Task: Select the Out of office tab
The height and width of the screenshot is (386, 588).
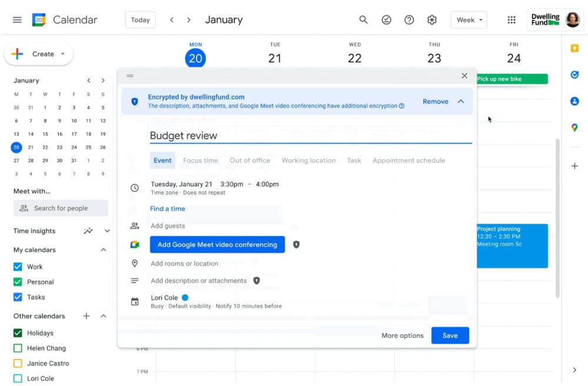Action: coord(250,160)
